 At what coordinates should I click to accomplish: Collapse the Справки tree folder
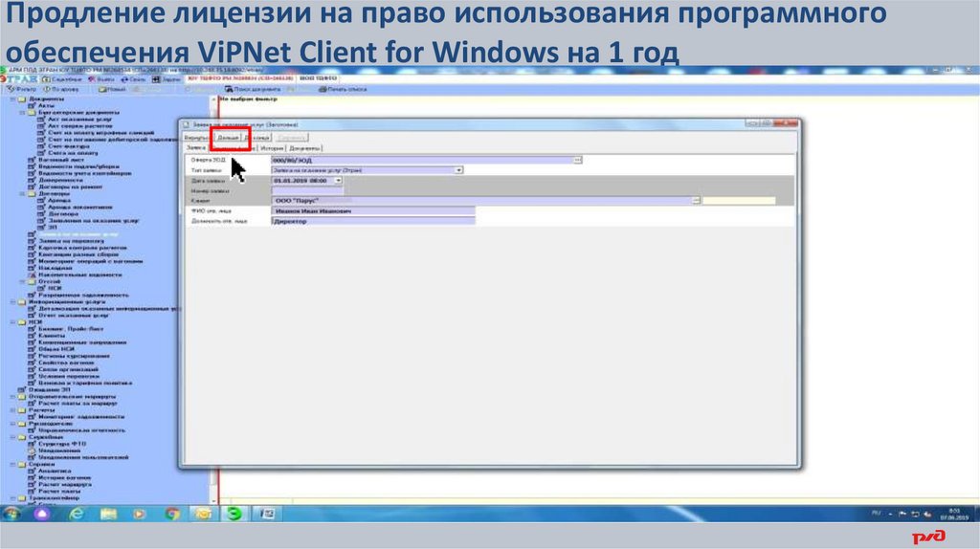11,465
